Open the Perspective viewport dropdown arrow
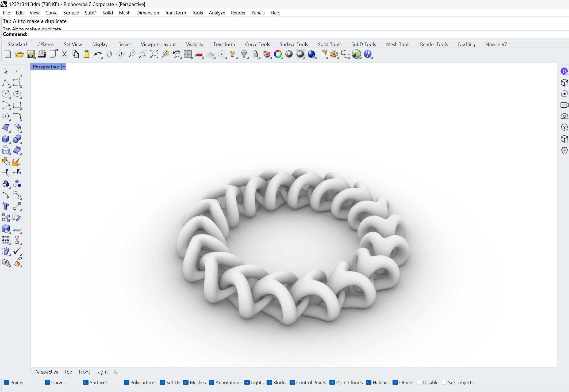Screen dimensions: 569x392 pos(64,67)
